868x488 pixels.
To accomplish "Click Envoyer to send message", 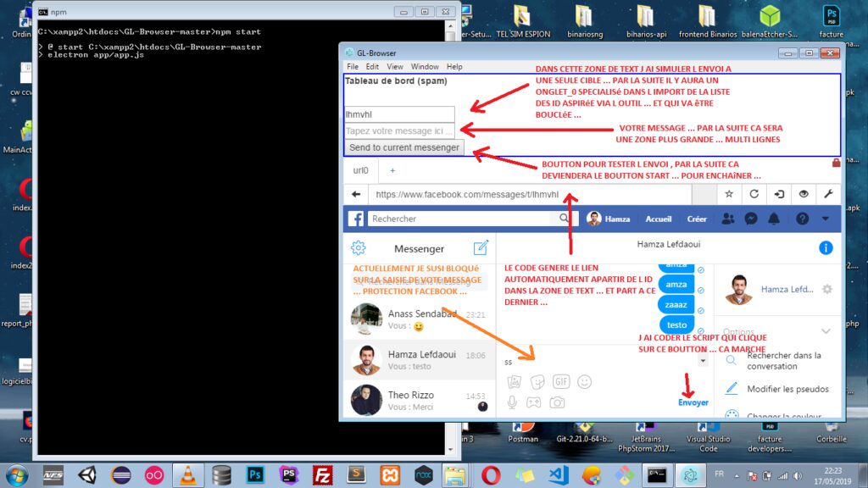I will [693, 402].
